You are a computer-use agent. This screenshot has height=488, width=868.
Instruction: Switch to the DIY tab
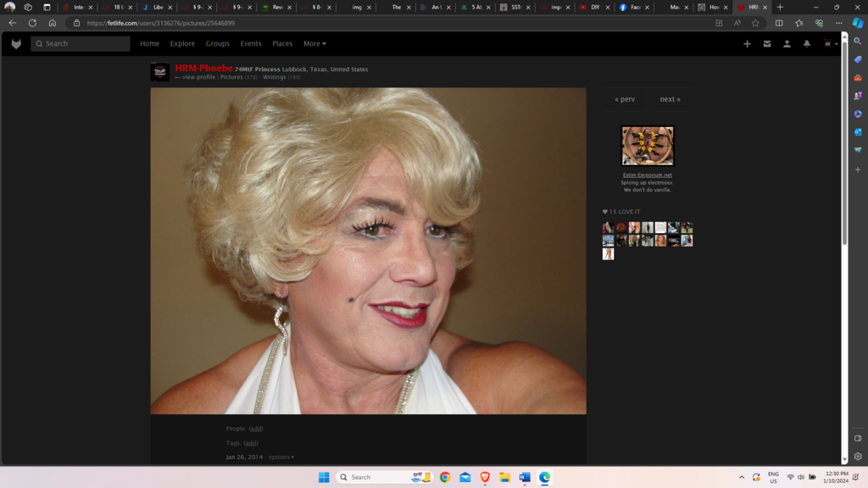click(593, 7)
